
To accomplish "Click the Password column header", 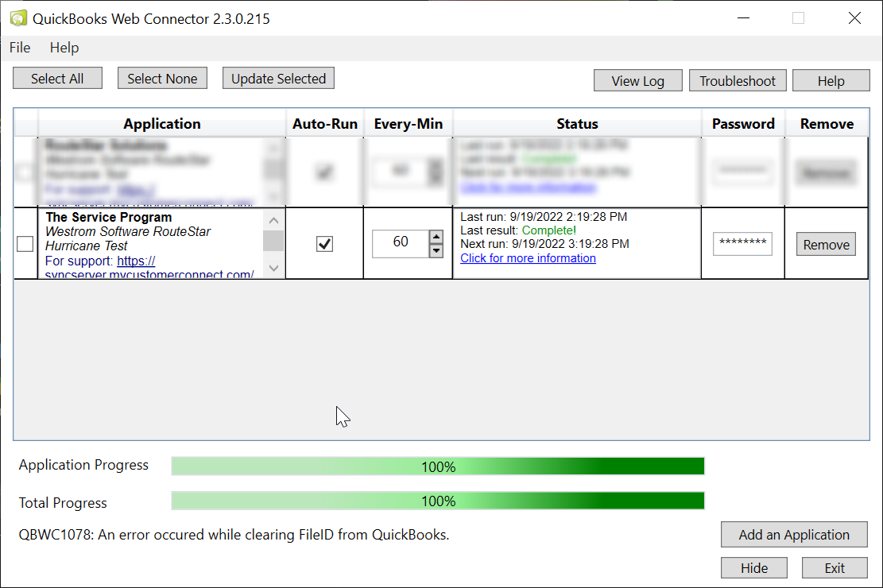I will coord(743,124).
